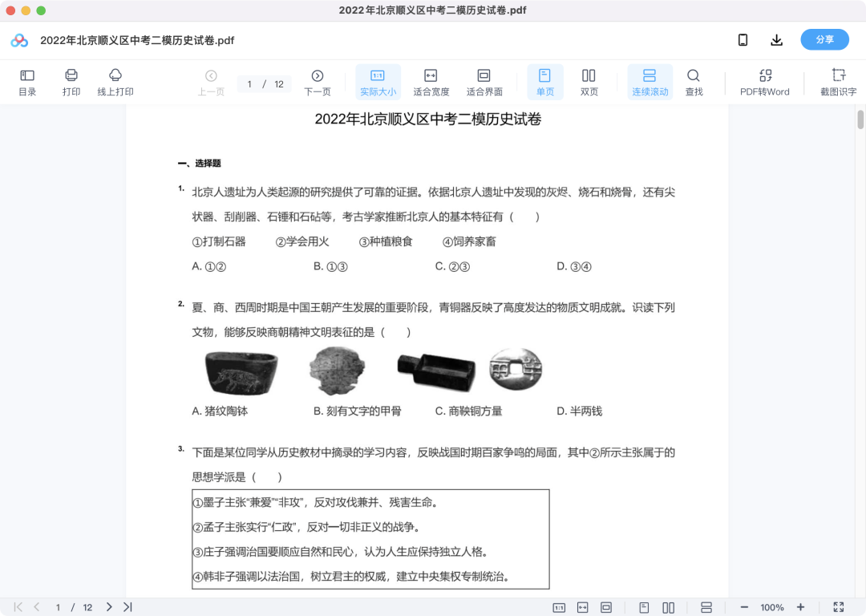This screenshot has width=866, height=616.
Task: Click actual size icon in bottom bar
Action: pyautogui.click(x=559, y=608)
